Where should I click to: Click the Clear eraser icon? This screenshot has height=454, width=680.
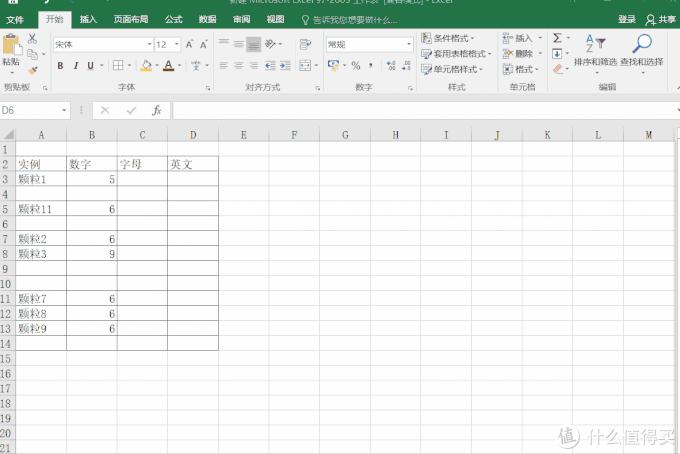click(558, 69)
